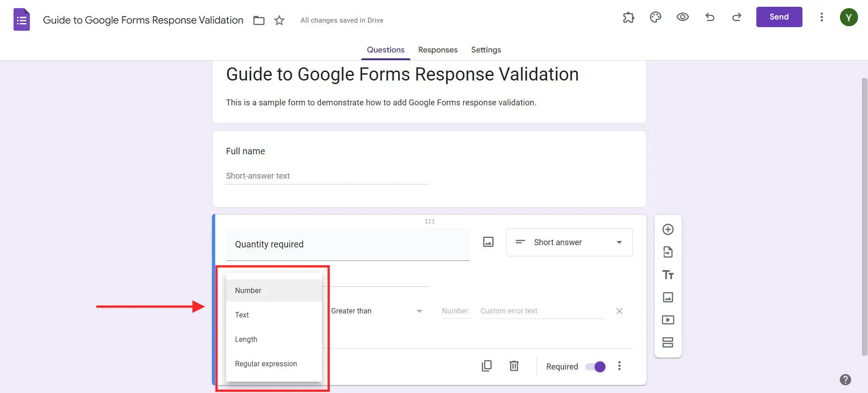Viewport: 868px width, 393px height.
Task: Open the form's More options menu
Action: tap(821, 17)
